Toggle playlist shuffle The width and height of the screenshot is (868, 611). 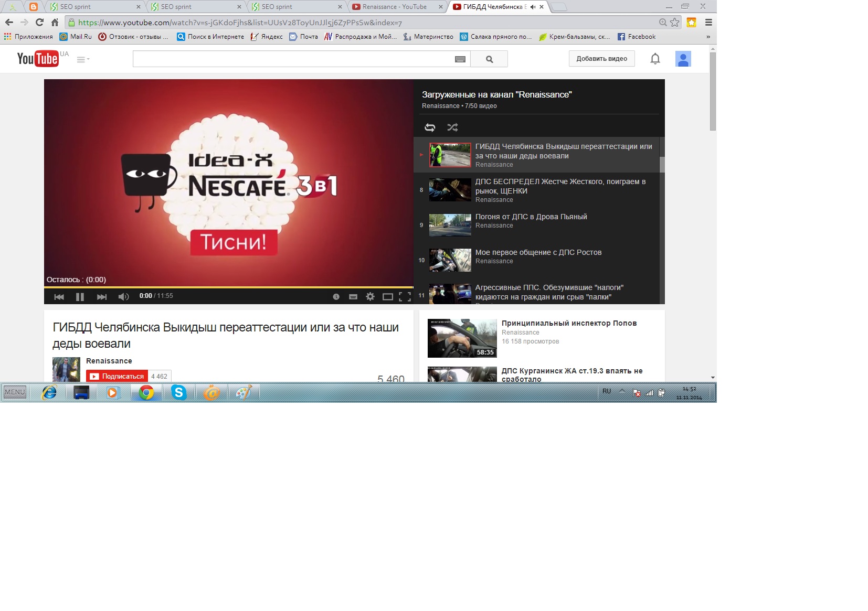click(x=452, y=127)
